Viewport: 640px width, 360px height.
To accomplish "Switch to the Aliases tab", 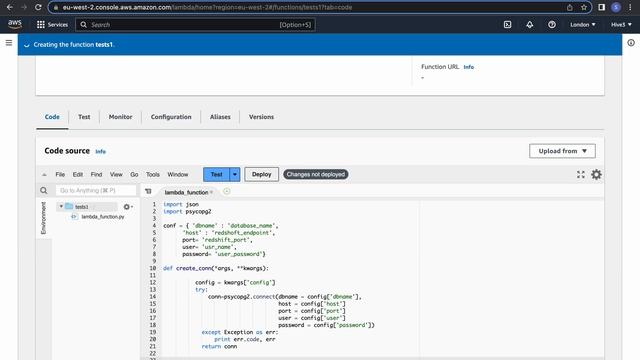I will 220,117.
